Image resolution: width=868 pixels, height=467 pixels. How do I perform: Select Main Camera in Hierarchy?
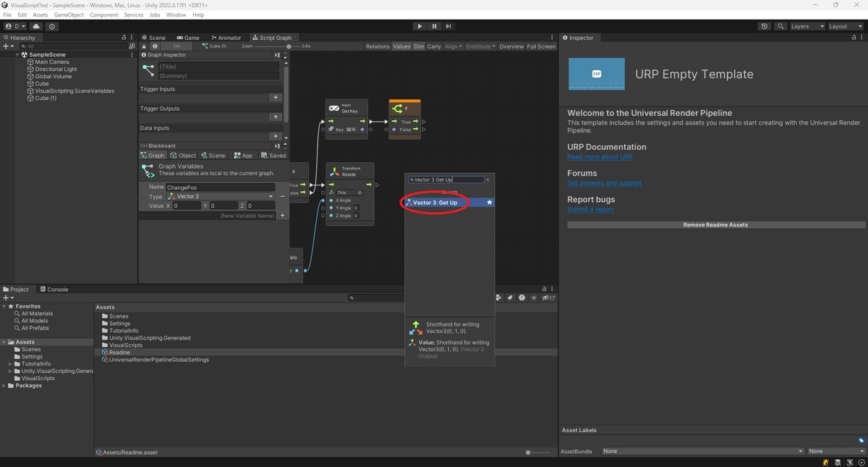52,62
